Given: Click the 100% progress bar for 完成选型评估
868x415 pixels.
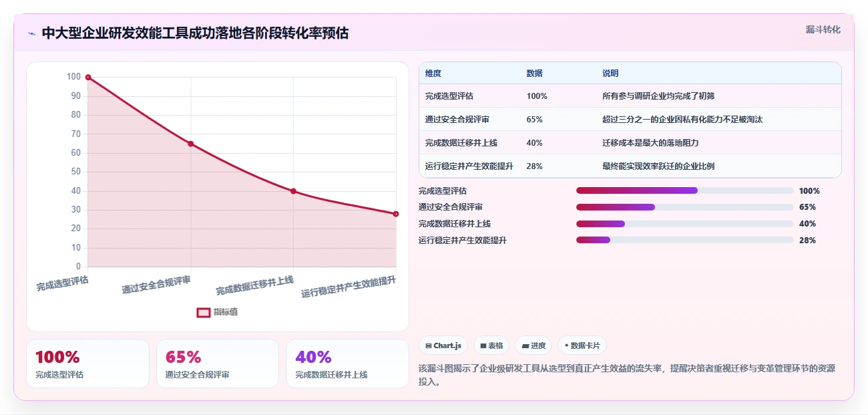Looking at the screenshot, I should click(685, 190).
